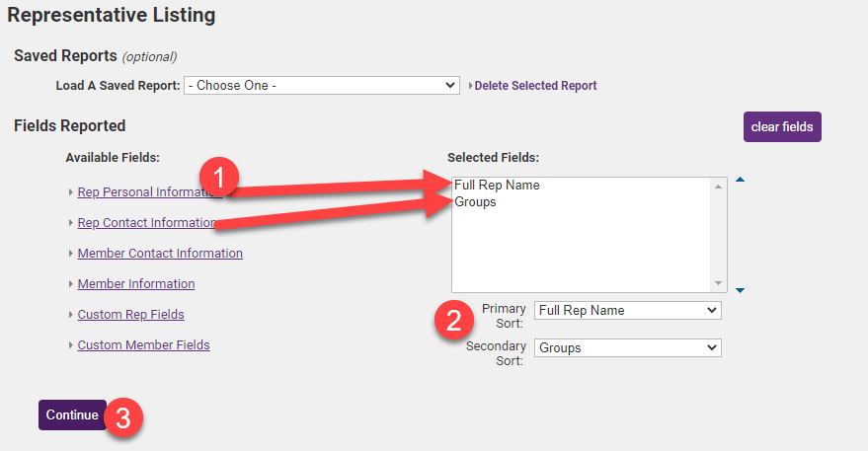This screenshot has width=868, height=451.
Task: Open the Primary Sort dropdown
Action: [627, 310]
